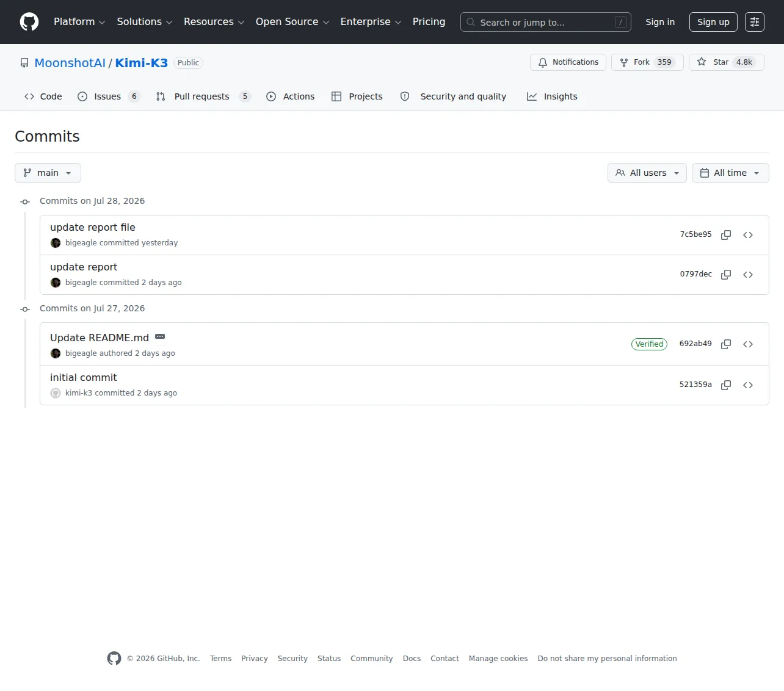The width and height of the screenshot is (784, 691).
Task: Expand the Solutions menu
Action: [x=145, y=22]
